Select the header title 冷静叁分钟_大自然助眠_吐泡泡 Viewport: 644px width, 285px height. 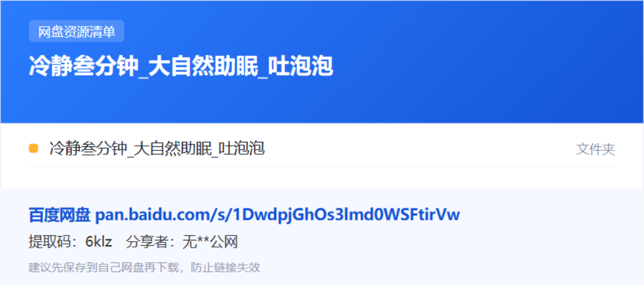click(x=181, y=66)
